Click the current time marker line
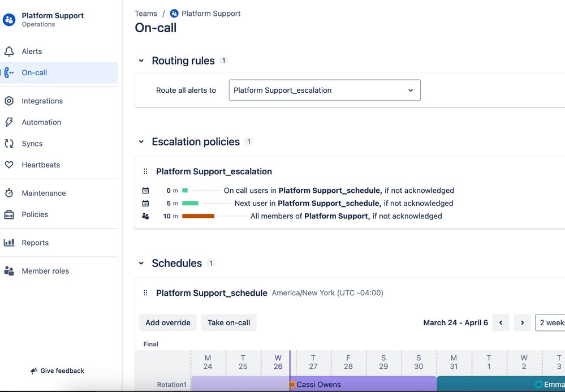 (x=290, y=371)
